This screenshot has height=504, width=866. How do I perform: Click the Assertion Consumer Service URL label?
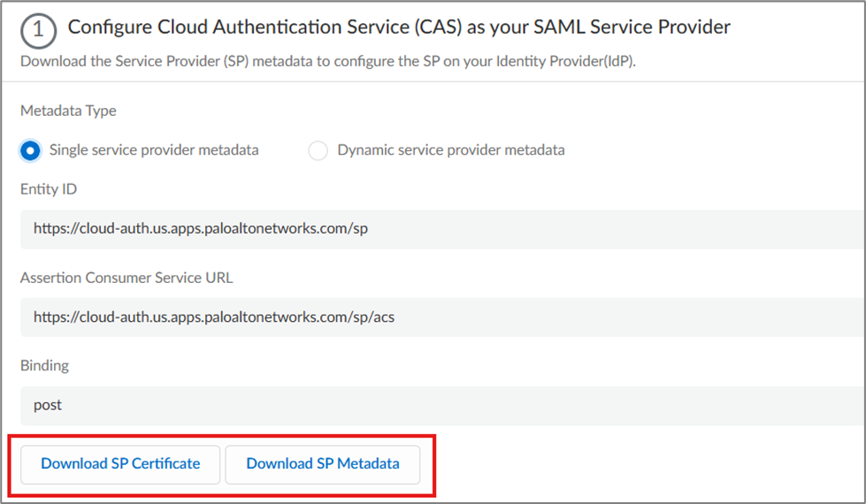[x=126, y=278]
